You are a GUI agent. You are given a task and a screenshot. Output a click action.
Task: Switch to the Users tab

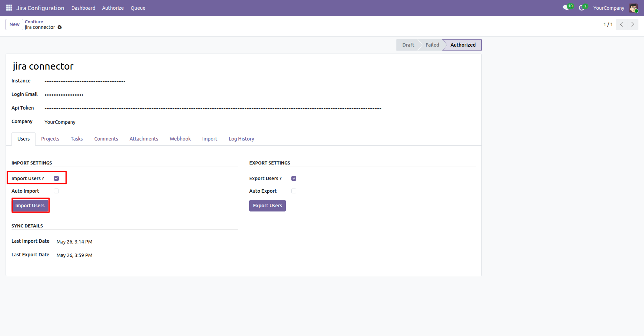tap(24, 139)
